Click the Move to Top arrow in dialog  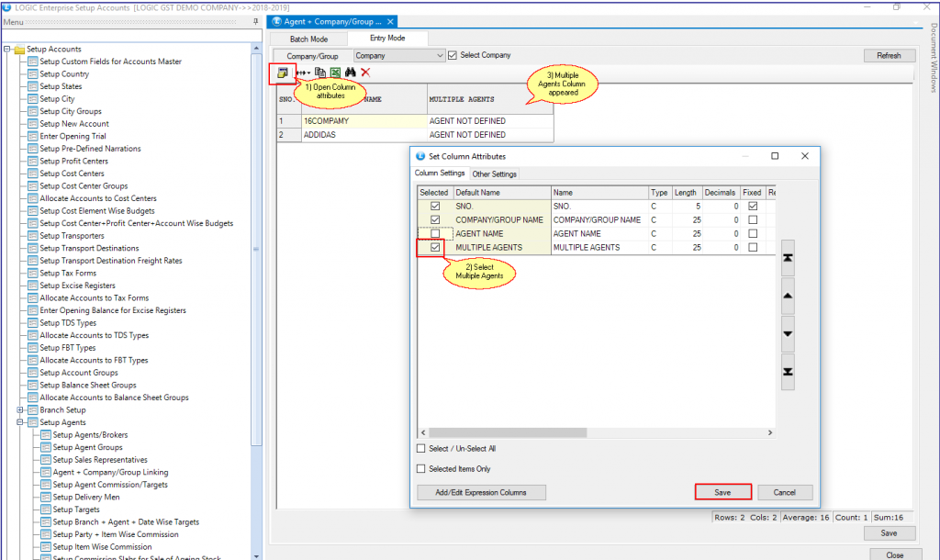point(787,258)
